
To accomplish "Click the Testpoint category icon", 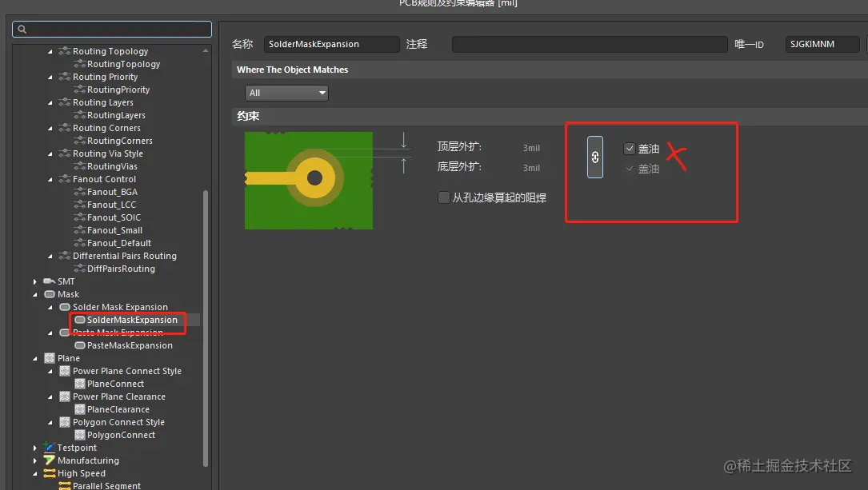I will [50, 447].
